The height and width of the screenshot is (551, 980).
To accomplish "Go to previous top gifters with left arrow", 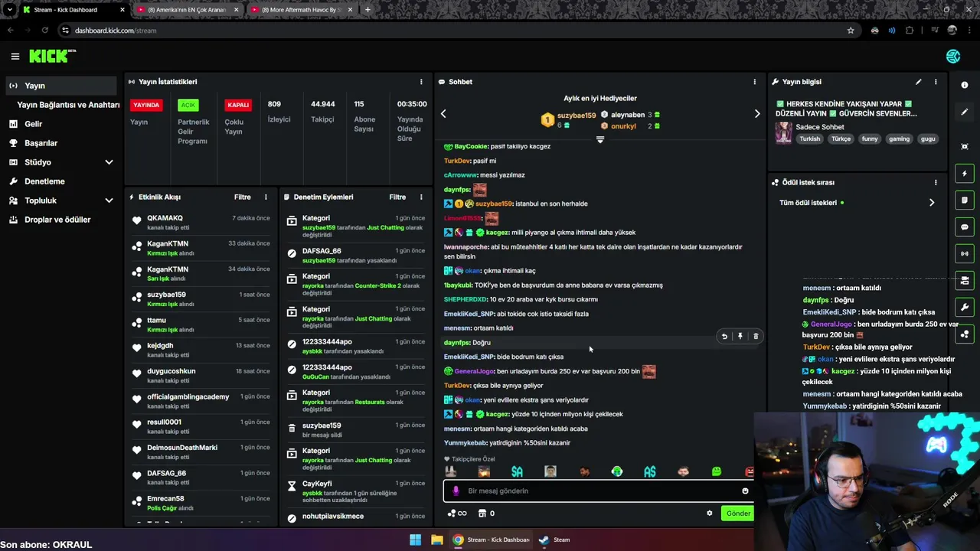I will (443, 113).
